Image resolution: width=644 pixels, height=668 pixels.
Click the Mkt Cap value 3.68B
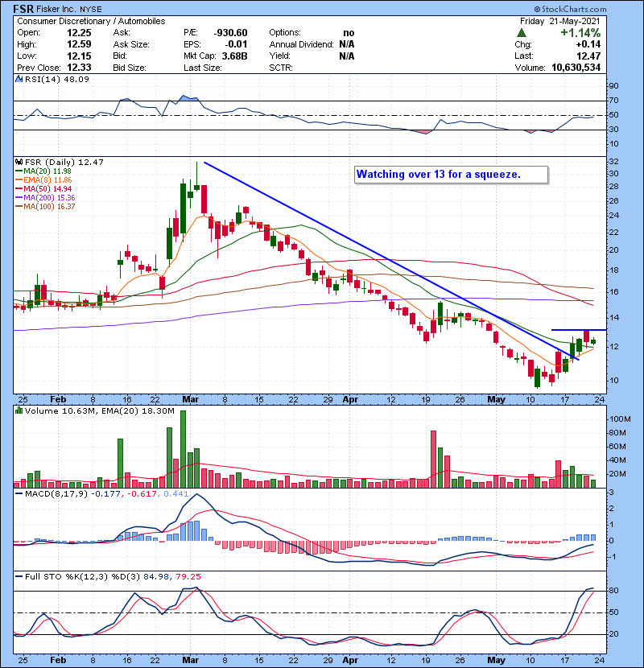click(235, 56)
